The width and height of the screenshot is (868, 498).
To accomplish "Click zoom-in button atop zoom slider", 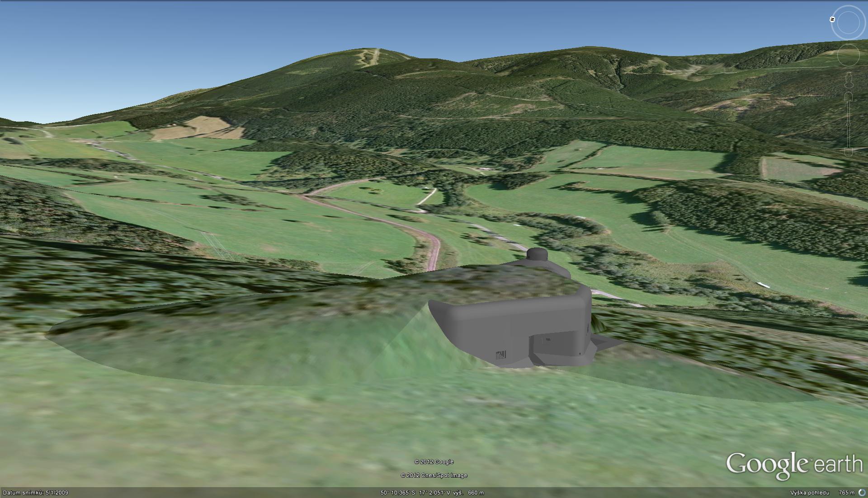I will coord(849,96).
